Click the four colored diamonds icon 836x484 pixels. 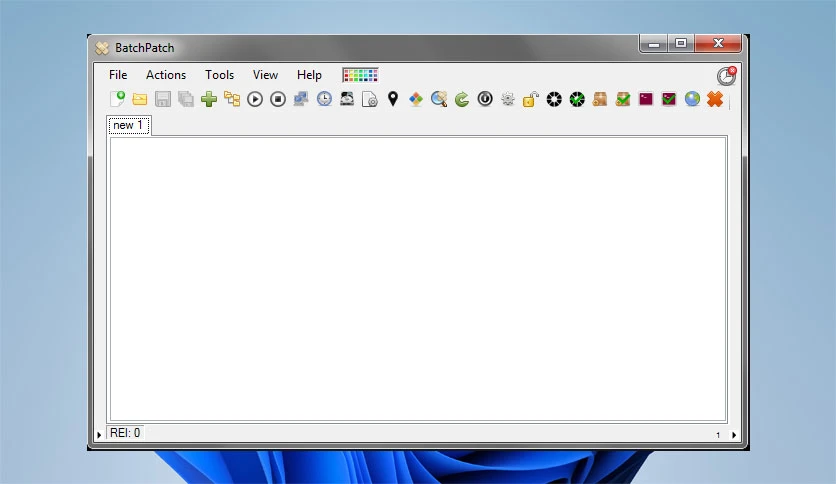pyautogui.click(x=416, y=99)
